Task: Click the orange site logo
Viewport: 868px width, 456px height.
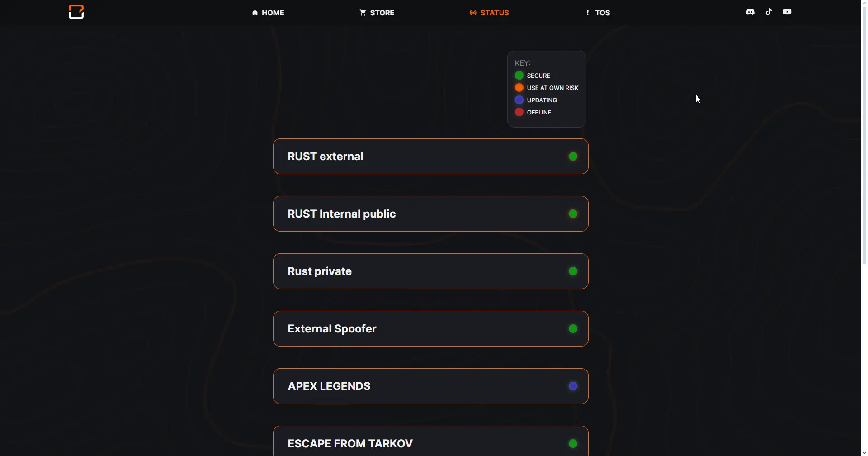Action: click(x=76, y=12)
